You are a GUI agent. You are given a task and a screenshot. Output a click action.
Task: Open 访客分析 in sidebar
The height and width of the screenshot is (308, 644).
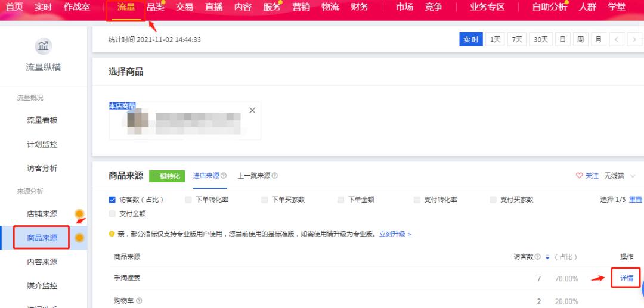[x=42, y=168]
